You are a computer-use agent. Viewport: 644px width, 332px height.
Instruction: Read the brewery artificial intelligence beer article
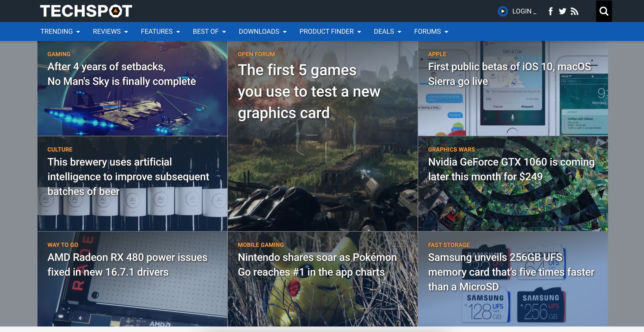click(x=128, y=177)
